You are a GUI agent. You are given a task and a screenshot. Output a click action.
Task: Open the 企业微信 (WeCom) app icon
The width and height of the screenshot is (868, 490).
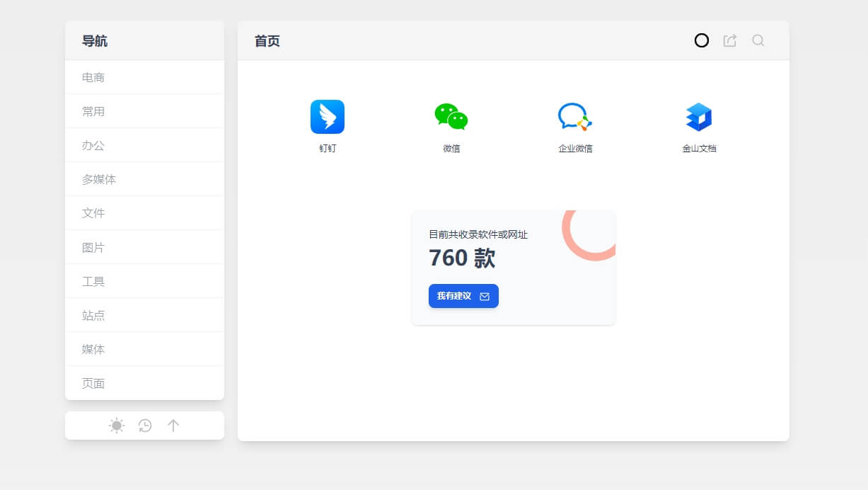pyautogui.click(x=574, y=117)
